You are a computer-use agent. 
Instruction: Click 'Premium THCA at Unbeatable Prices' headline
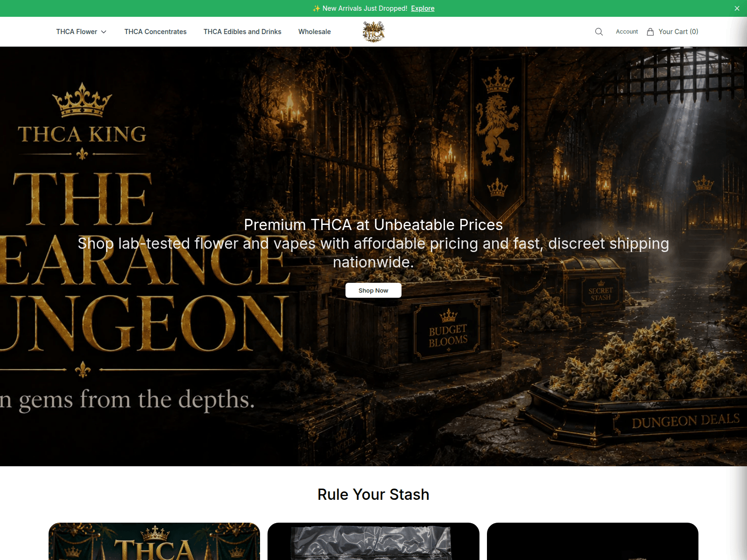pyautogui.click(x=373, y=225)
